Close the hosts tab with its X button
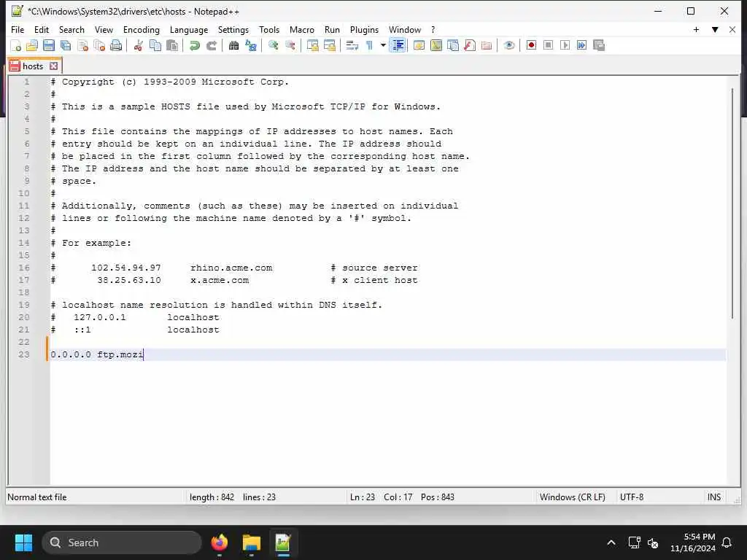Image resolution: width=747 pixels, height=560 pixels. pyautogui.click(x=54, y=66)
